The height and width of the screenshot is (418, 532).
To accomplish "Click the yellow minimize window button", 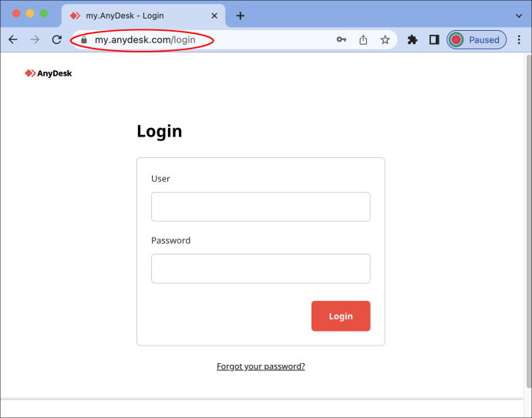I will [30, 13].
